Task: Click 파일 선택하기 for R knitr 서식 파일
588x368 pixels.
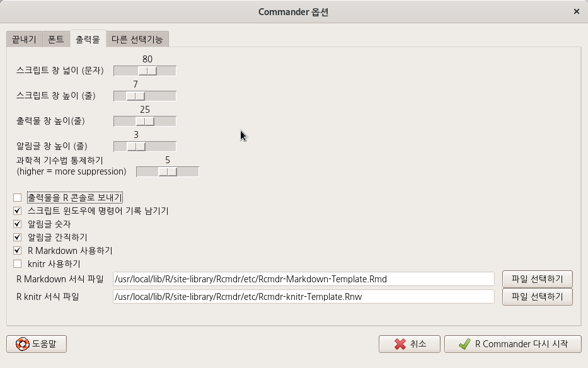Action: pos(538,297)
